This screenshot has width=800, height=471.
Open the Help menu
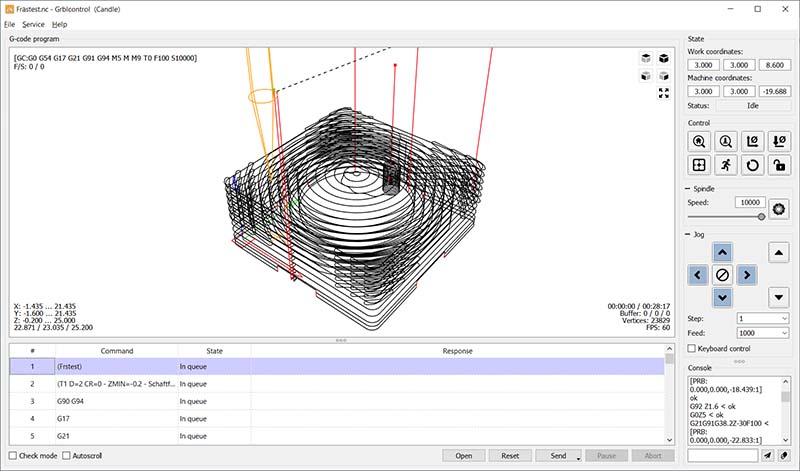(x=60, y=24)
